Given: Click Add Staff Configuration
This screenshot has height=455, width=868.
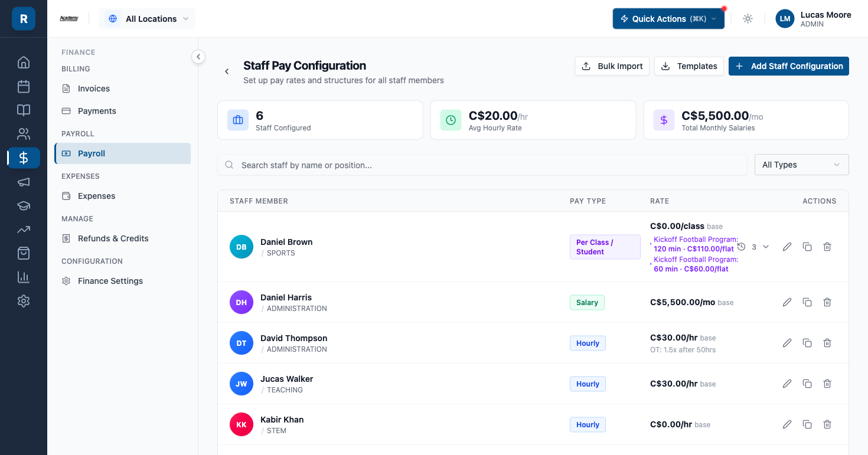Looking at the screenshot, I should pos(789,66).
